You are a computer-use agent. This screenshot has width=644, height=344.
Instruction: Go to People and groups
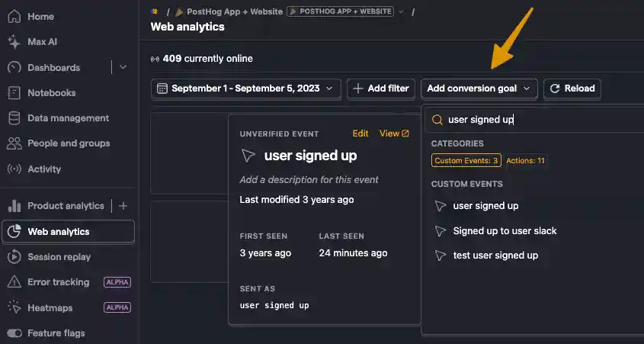[68, 143]
